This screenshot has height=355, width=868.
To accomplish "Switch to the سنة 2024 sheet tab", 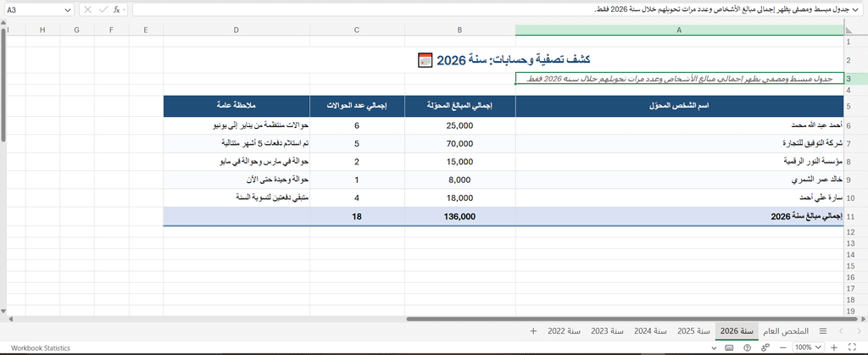I will pos(650,331).
